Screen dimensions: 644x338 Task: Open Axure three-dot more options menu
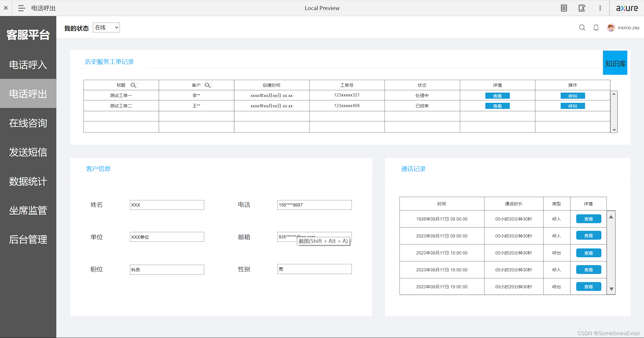click(x=600, y=8)
